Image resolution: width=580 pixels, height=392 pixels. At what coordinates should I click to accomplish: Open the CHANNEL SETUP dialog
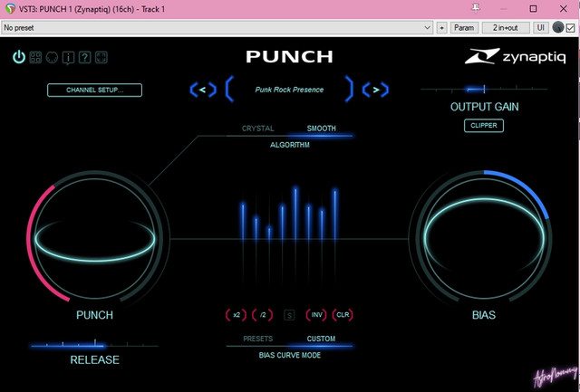coord(94,90)
